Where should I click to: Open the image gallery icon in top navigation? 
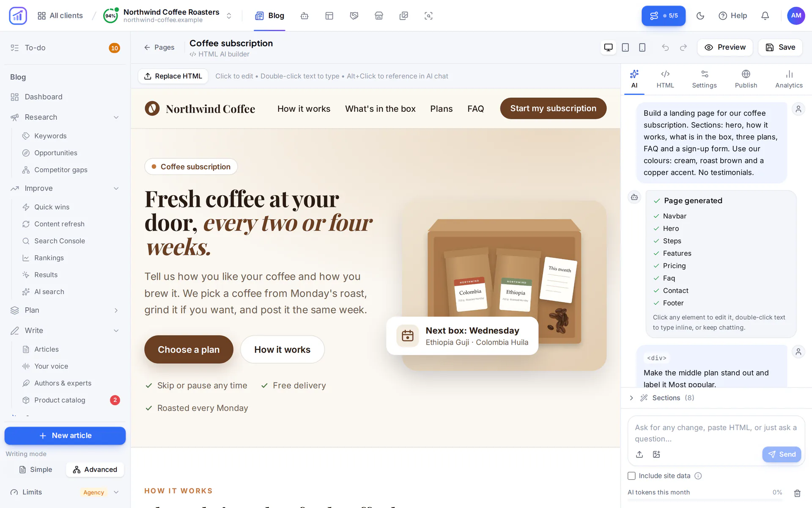404,16
